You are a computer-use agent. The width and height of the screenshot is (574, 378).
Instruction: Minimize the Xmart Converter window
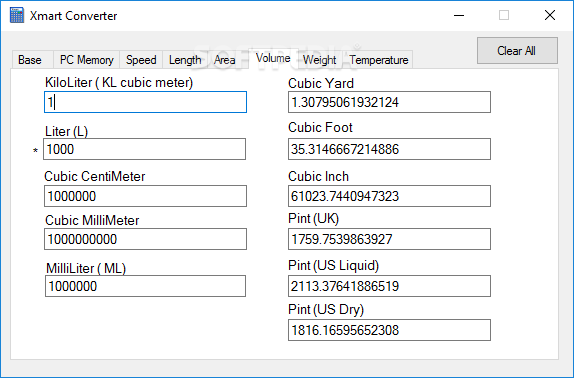[x=459, y=15]
